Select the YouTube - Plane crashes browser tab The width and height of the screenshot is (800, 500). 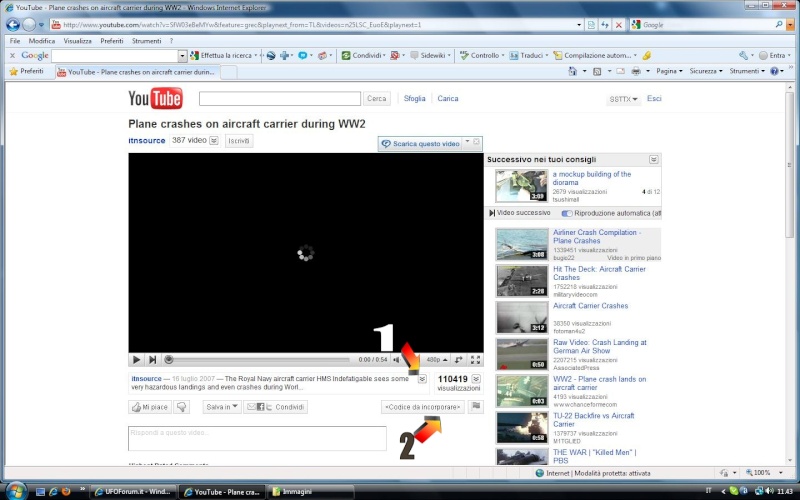click(137, 72)
